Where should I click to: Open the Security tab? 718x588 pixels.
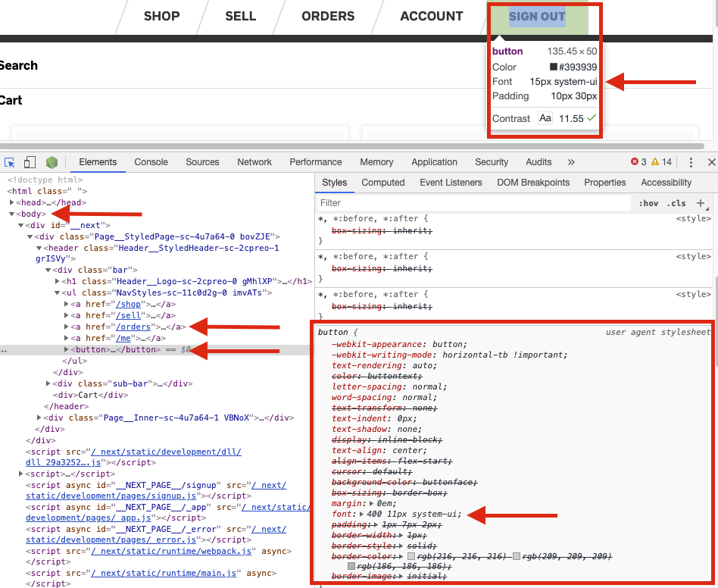[492, 162]
